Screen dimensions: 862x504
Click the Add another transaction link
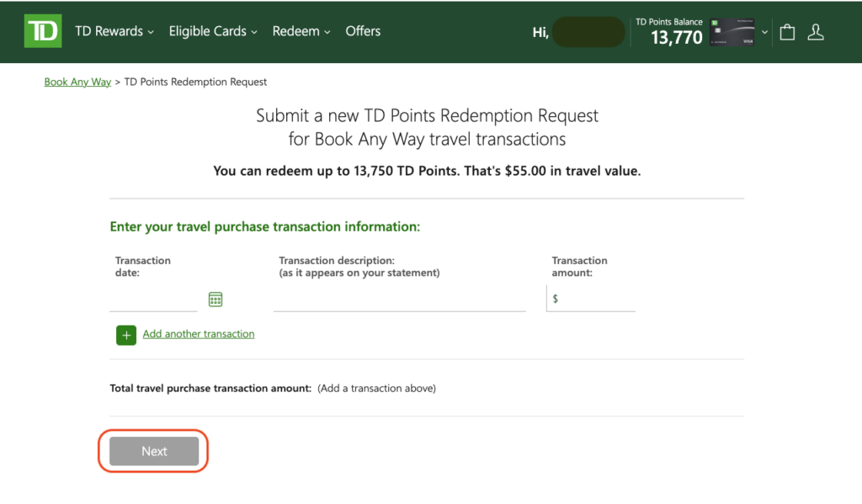click(x=199, y=334)
